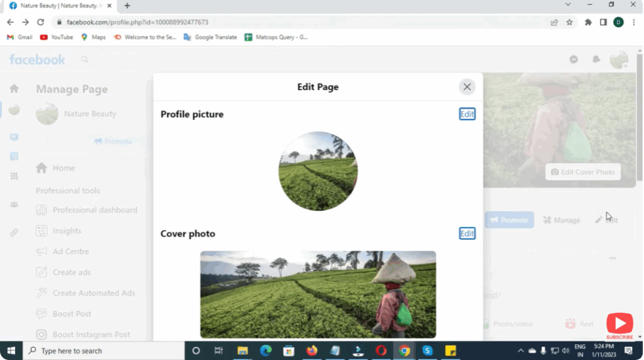Open the Chrome extensions puzzle icon

[x=588, y=22]
